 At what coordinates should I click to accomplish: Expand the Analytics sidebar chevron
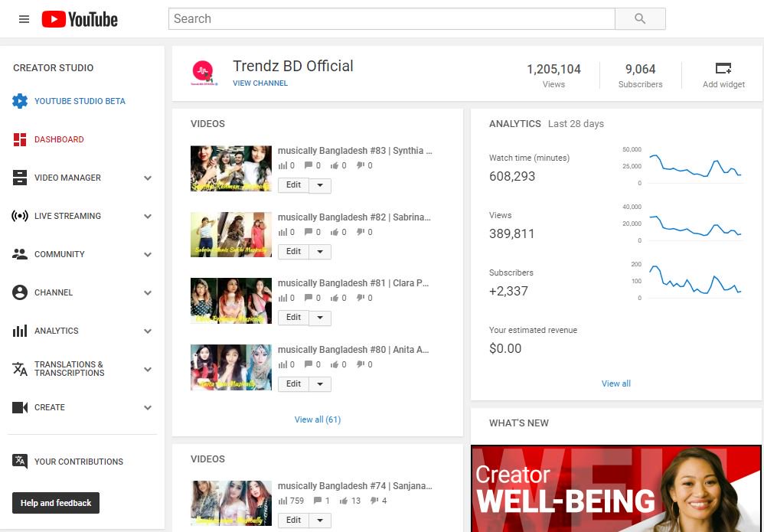[x=148, y=331]
